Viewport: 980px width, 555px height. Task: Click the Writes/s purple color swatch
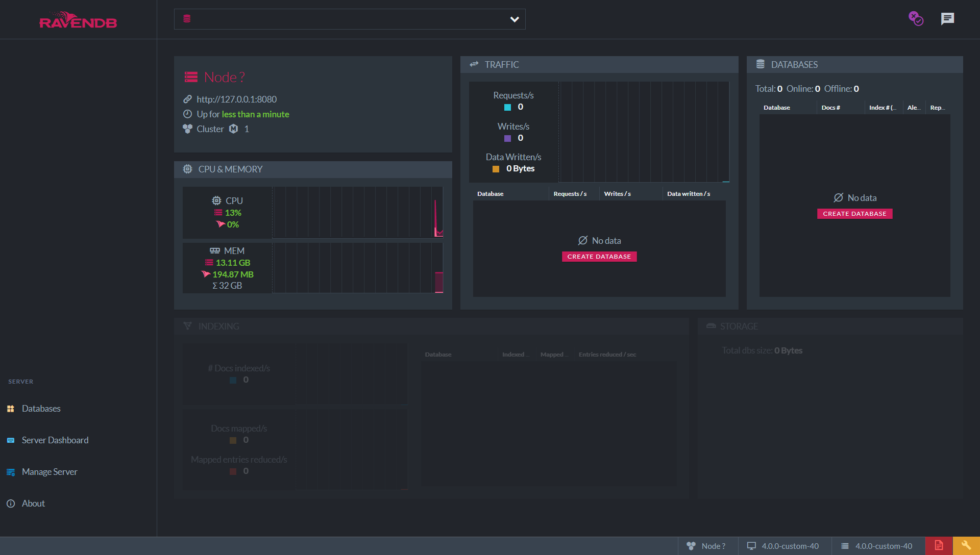(x=507, y=138)
